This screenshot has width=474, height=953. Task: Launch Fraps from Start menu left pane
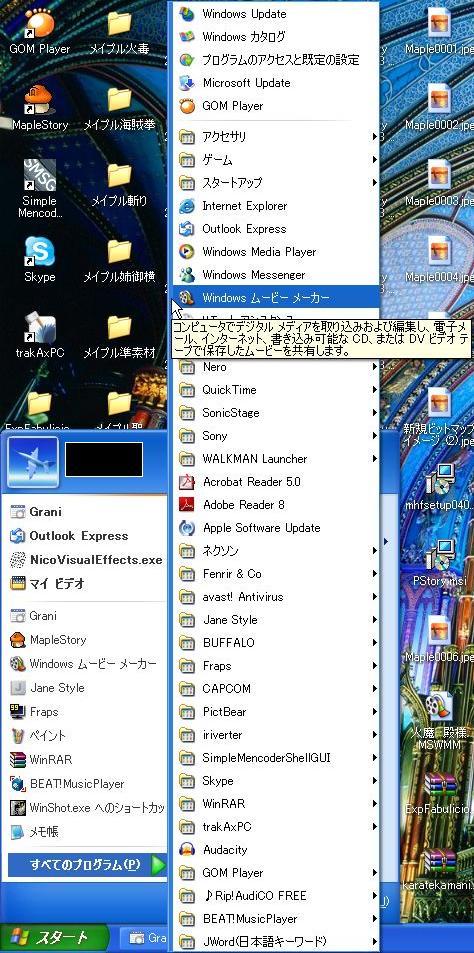coord(86,712)
